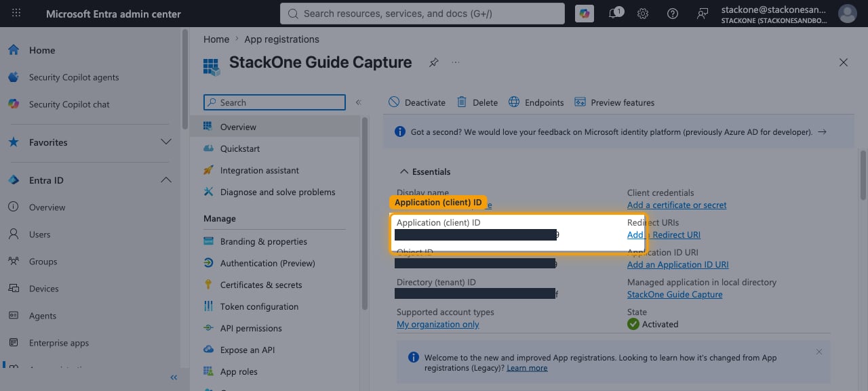The height and width of the screenshot is (391, 868).
Task: Dismiss the welcome App registrations banner
Action: tap(819, 352)
